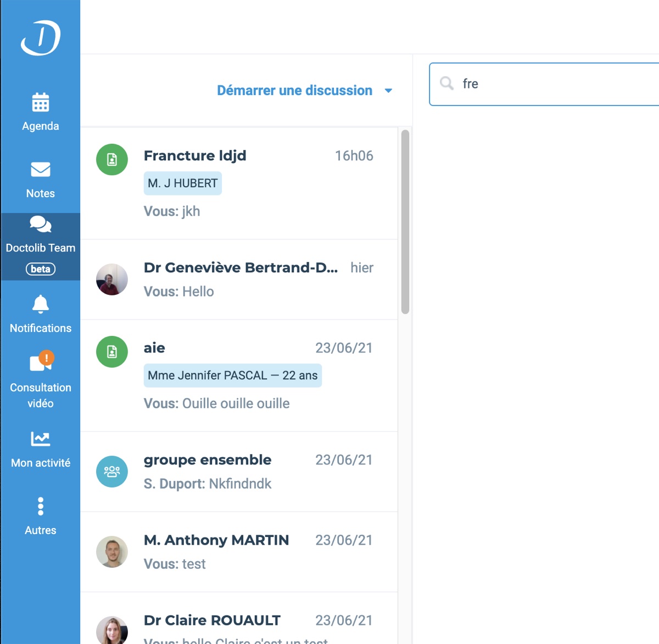Expand Démarrer une discussion dropdown arrow
Viewport: 659px width, 644px height.
[x=388, y=91]
